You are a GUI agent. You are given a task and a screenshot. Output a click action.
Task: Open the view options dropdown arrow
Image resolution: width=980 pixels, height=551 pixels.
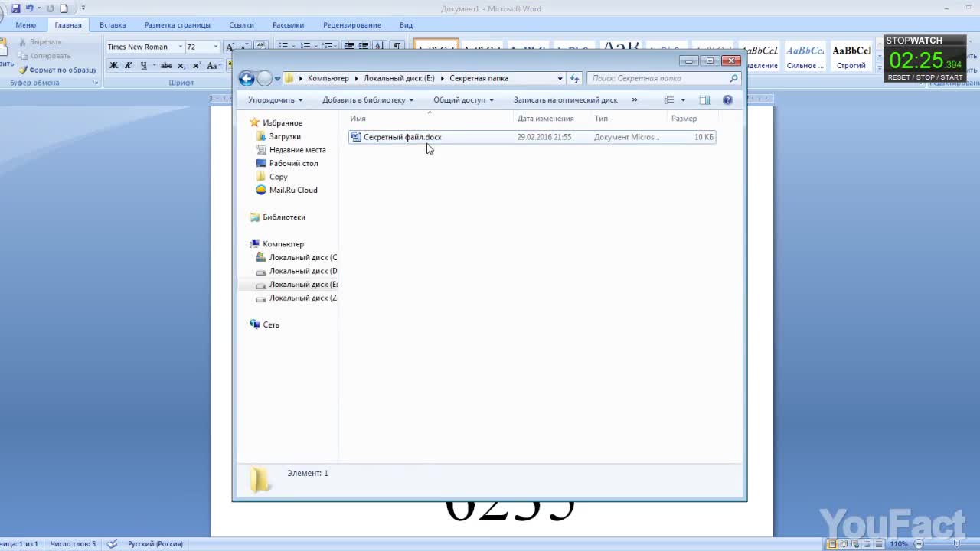(x=683, y=99)
